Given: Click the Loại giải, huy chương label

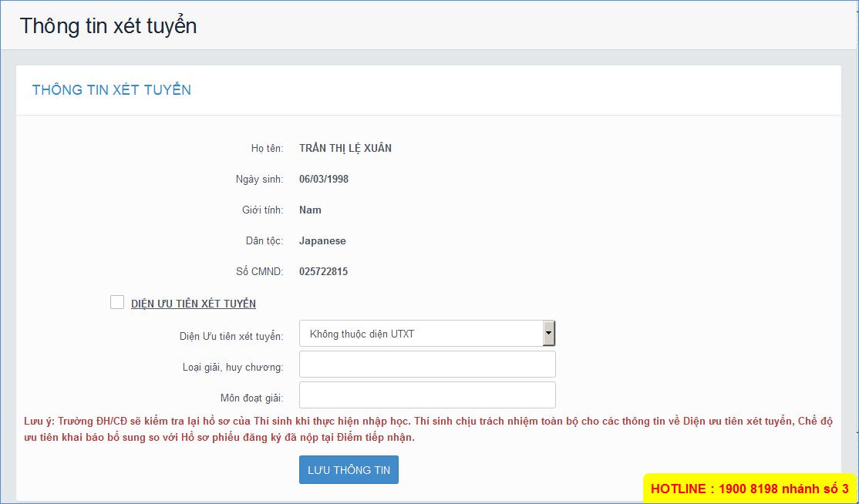Looking at the screenshot, I should (233, 367).
